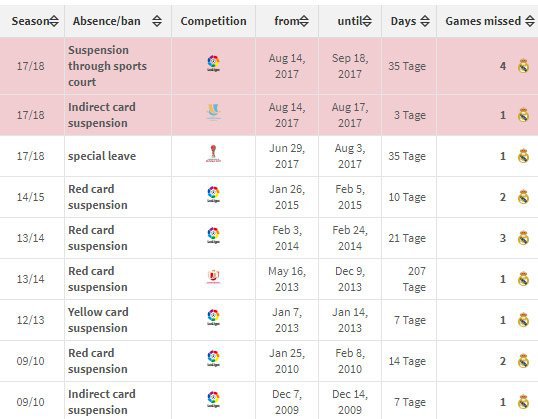Click Real Madrid crest in 14 Tage row

[x=523, y=361]
